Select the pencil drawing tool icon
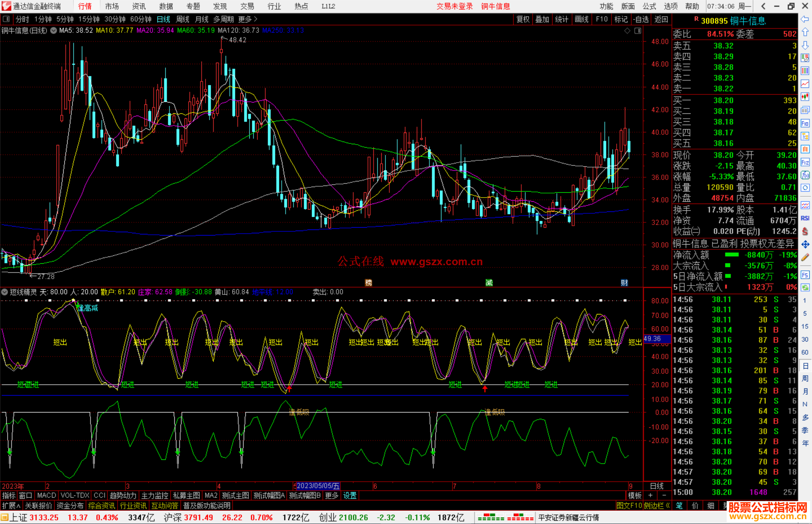 [805, 258]
